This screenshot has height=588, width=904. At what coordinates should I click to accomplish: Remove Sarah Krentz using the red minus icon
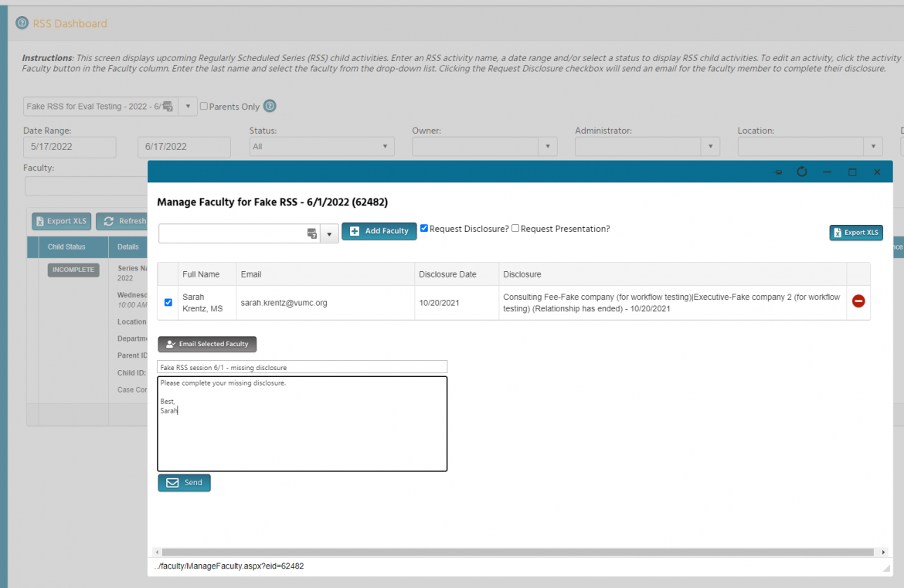[x=858, y=301]
